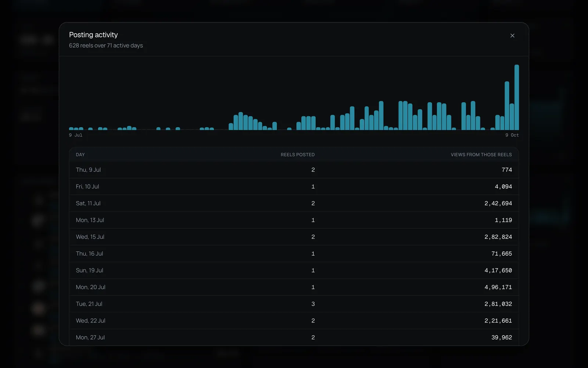Click the REELS POSTED column header

point(298,155)
